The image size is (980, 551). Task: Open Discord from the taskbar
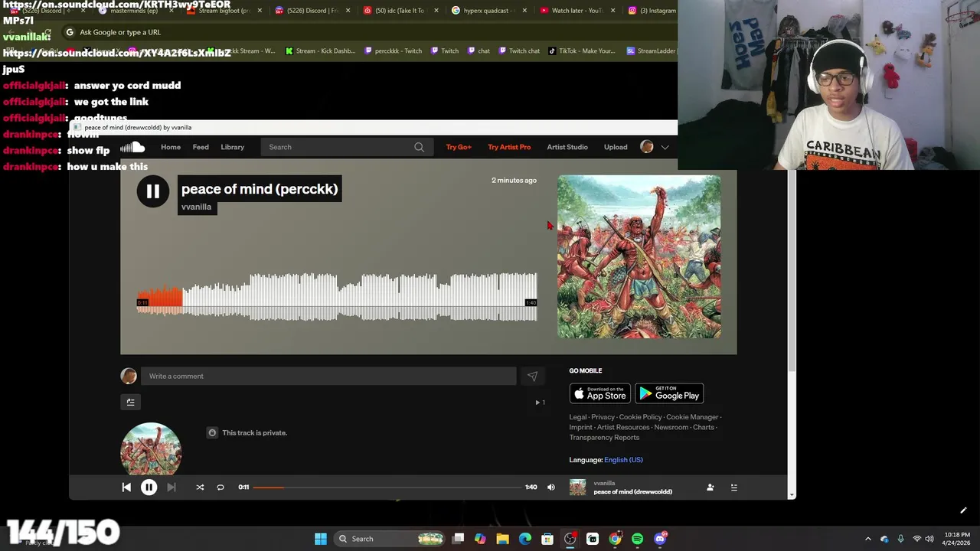pyautogui.click(x=660, y=539)
